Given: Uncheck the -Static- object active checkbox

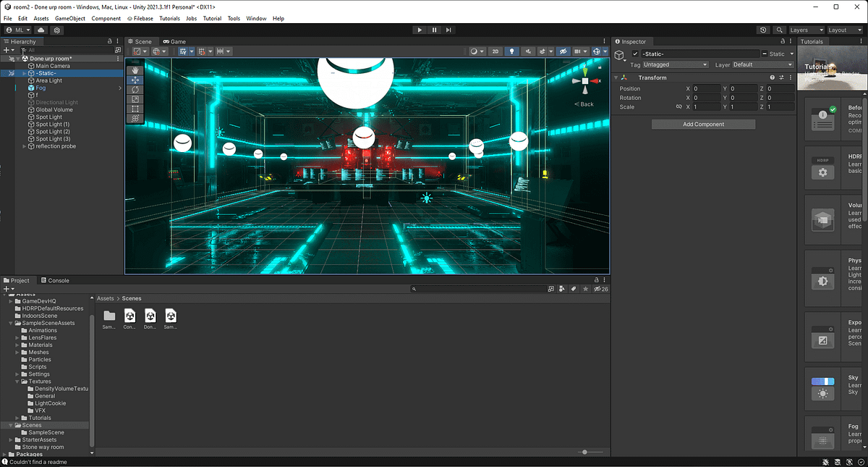Looking at the screenshot, I should (635, 54).
